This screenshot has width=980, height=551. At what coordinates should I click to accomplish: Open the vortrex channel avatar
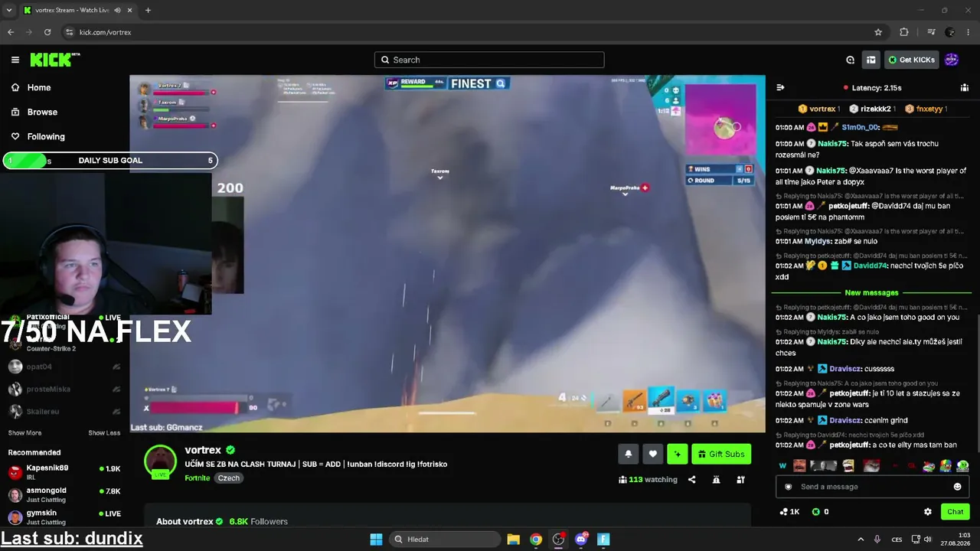pyautogui.click(x=160, y=461)
